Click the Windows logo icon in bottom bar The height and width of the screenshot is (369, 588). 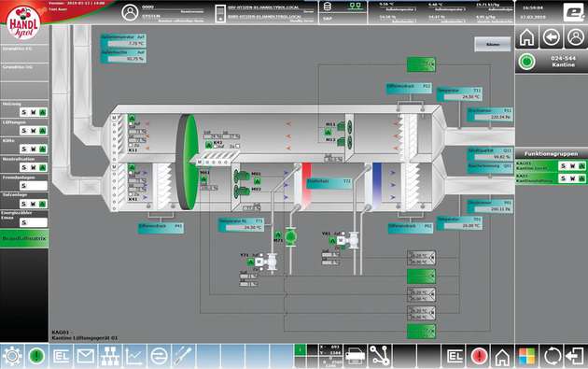pyautogui.click(x=527, y=356)
